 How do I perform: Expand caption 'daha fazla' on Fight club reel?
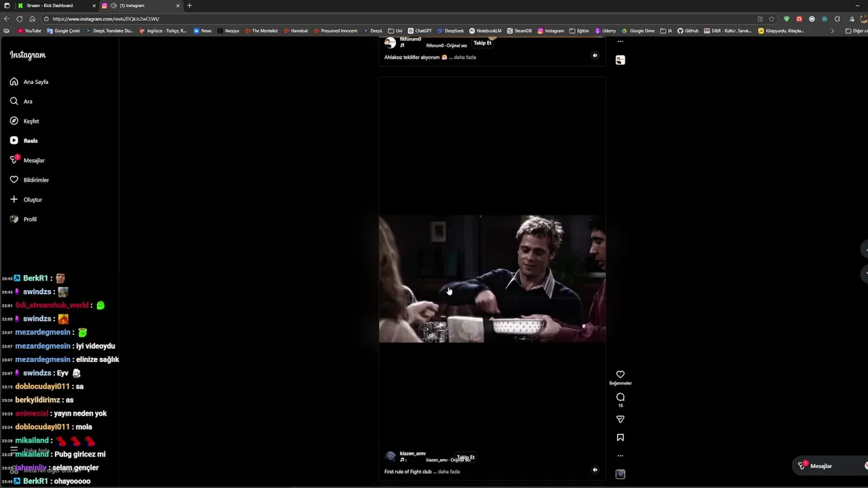[449, 472]
